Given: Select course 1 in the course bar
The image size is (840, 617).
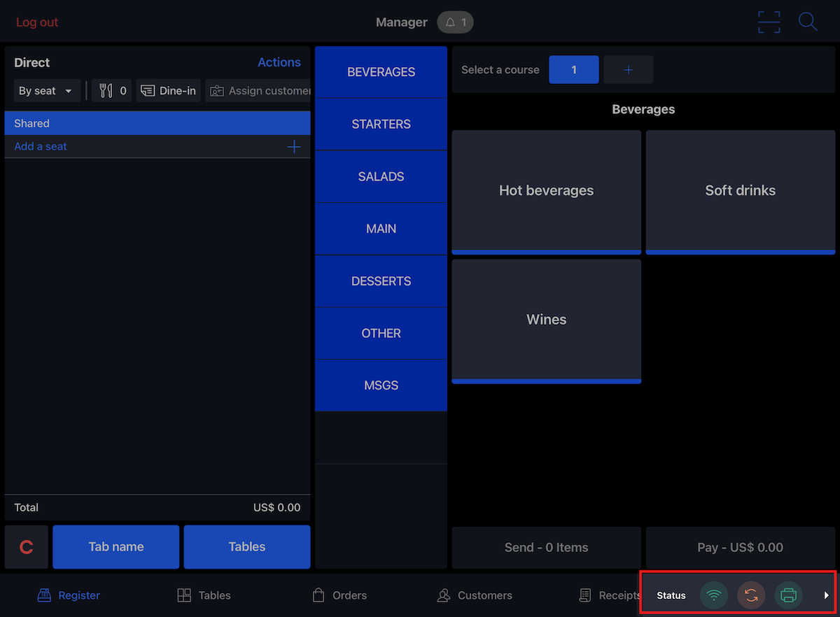Looking at the screenshot, I should 573,69.
